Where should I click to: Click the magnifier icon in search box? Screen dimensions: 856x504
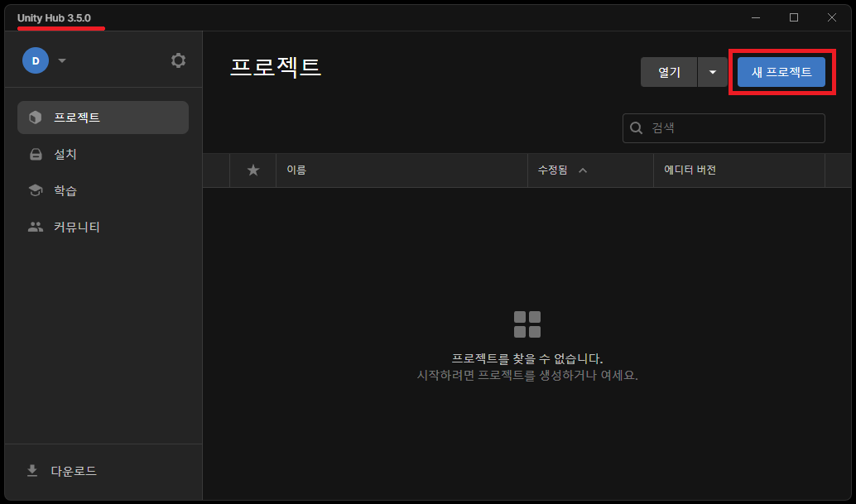click(636, 128)
